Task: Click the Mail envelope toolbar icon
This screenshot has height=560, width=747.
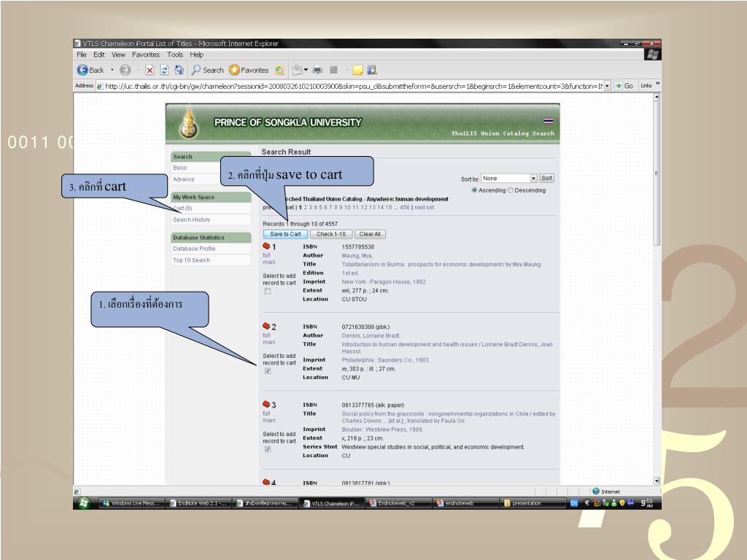Action: pos(298,70)
